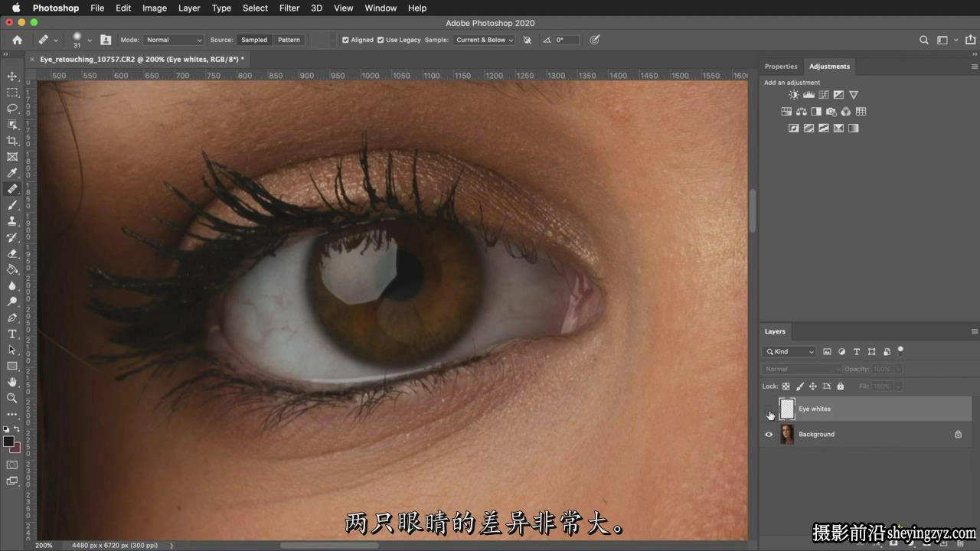Viewport: 980px width, 551px height.
Task: Add a Vibrance adjustment
Action: click(x=854, y=95)
